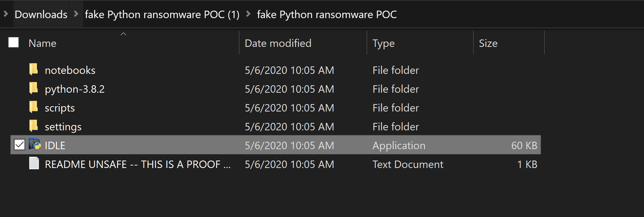Click the python-3.8.2 folder icon

[34, 88]
